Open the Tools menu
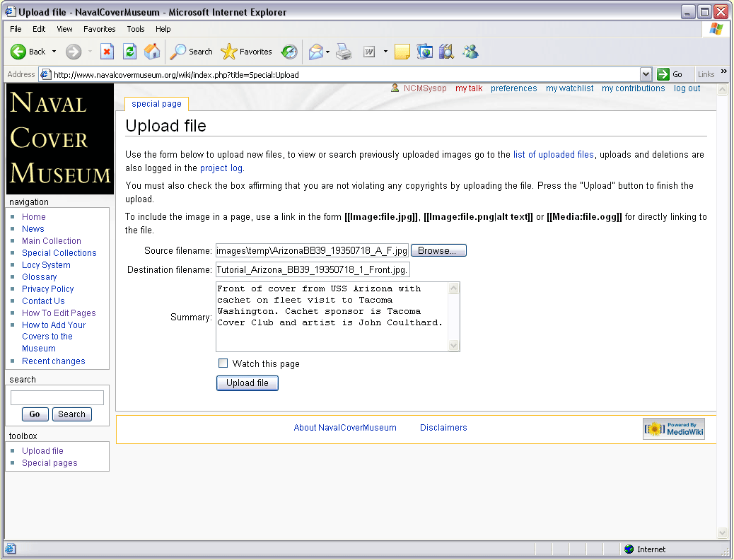The width and height of the screenshot is (734, 560). tap(136, 29)
